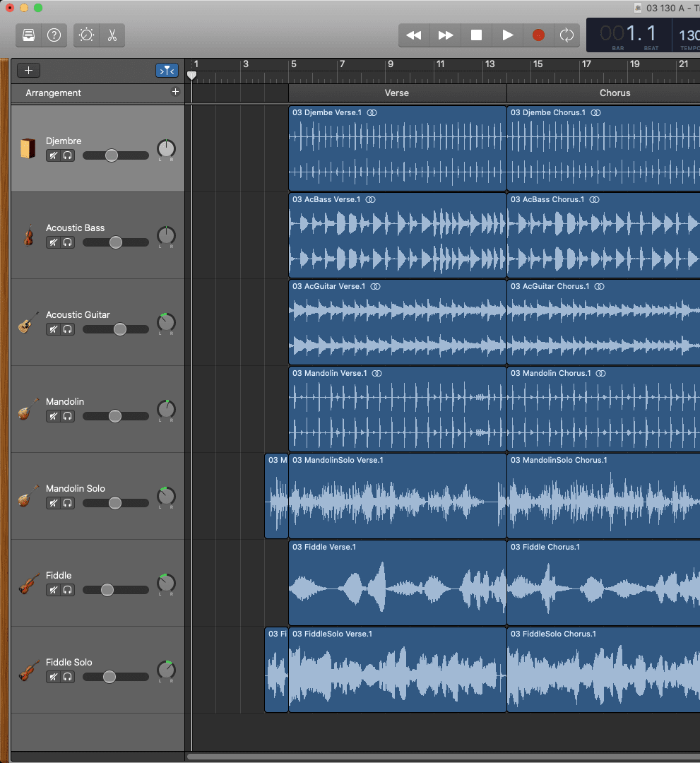Add an arrangement marker with plus
This screenshot has height=763, width=700.
[x=175, y=92]
